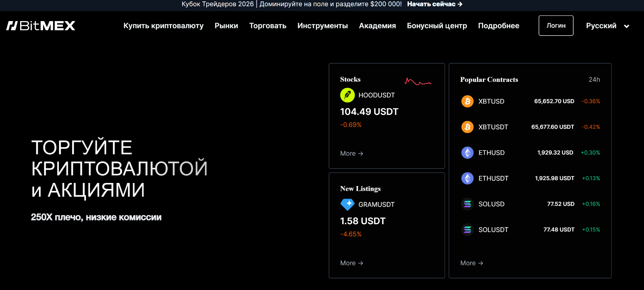Click the 77.48 USDT price

[559, 230]
